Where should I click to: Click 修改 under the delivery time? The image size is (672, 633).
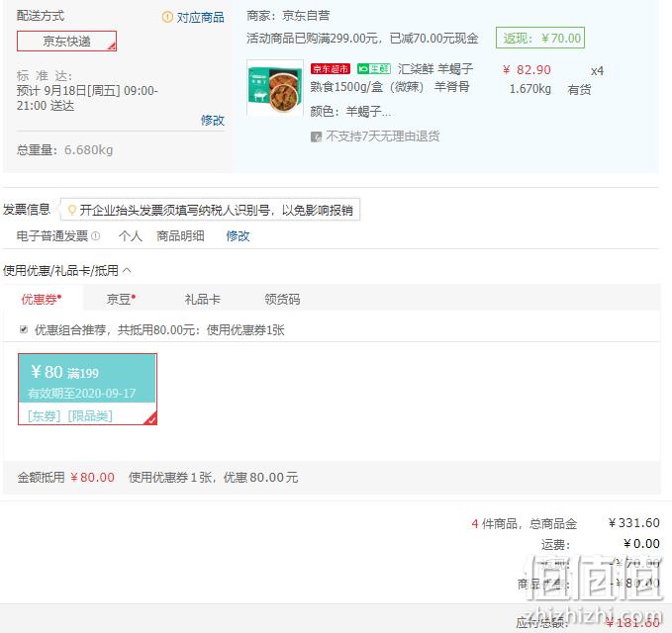(213, 120)
